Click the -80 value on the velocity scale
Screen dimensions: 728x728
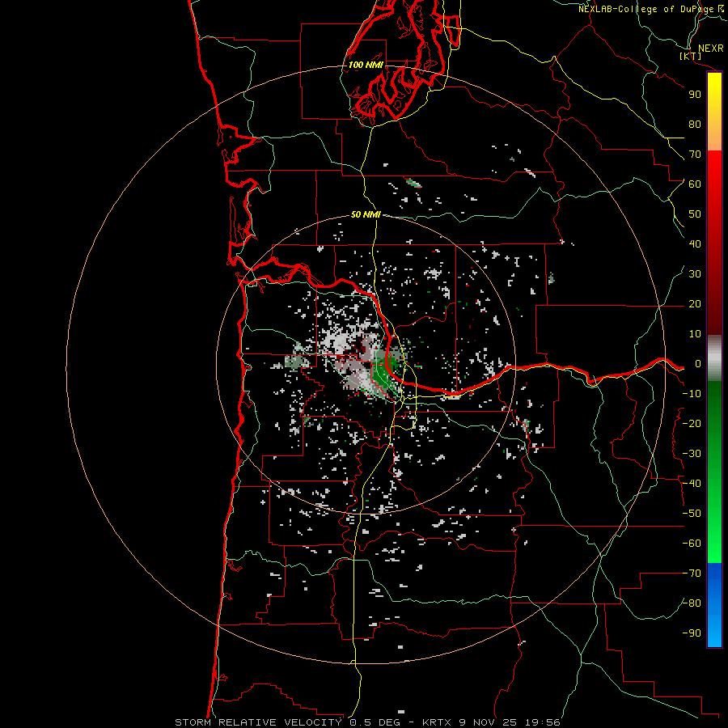pos(692,603)
